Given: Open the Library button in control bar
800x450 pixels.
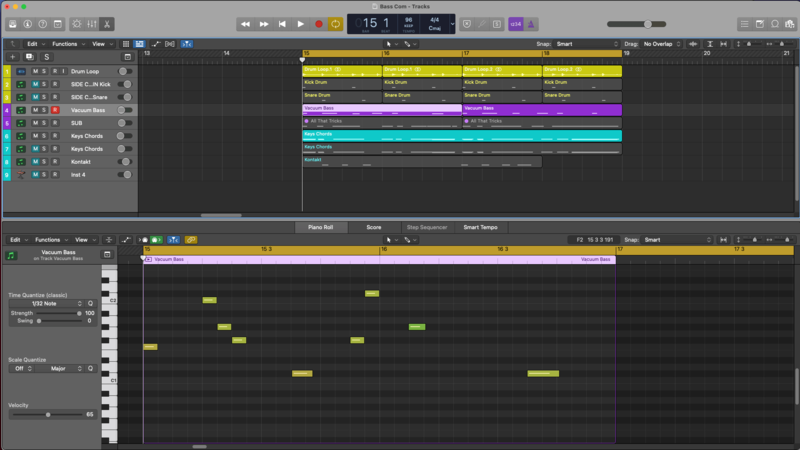Looking at the screenshot, I should click(x=12, y=23).
